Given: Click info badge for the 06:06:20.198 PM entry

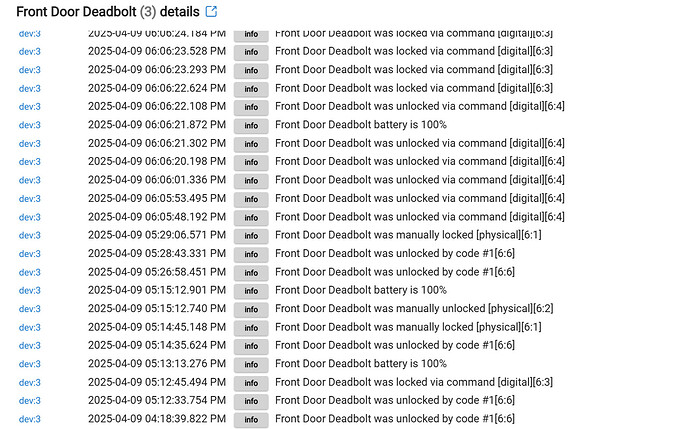Looking at the screenshot, I should click(251, 162).
